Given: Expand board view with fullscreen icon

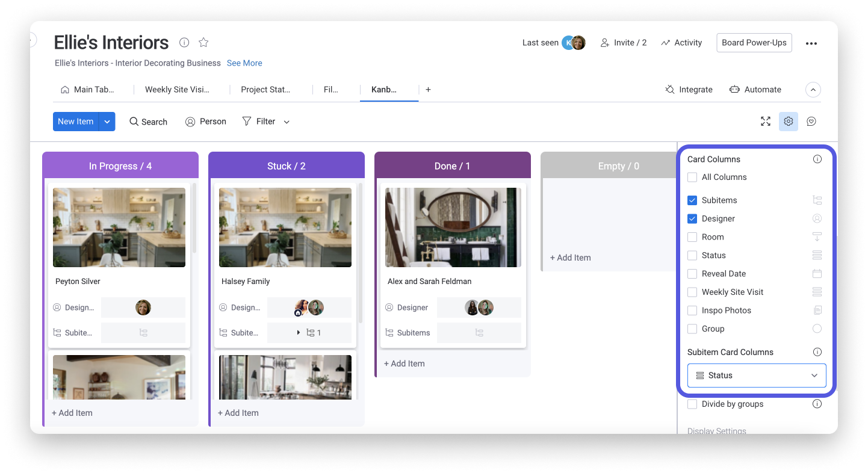Looking at the screenshot, I should click(x=765, y=121).
